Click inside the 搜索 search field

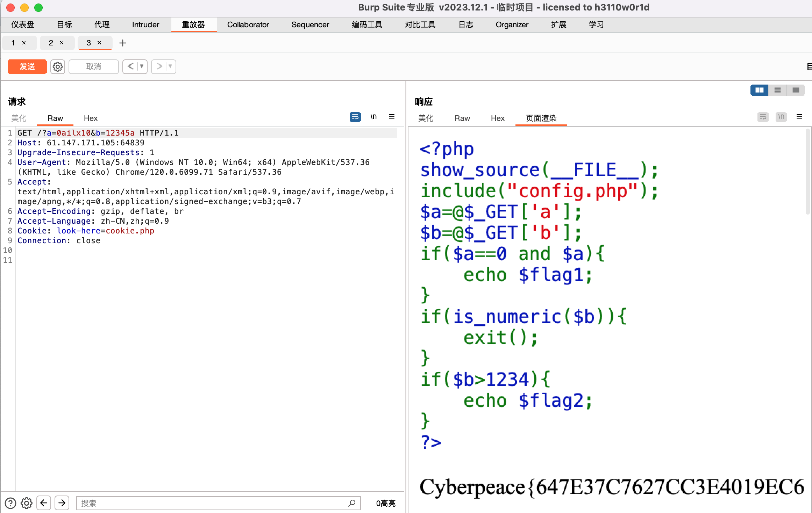(x=210, y=503)
